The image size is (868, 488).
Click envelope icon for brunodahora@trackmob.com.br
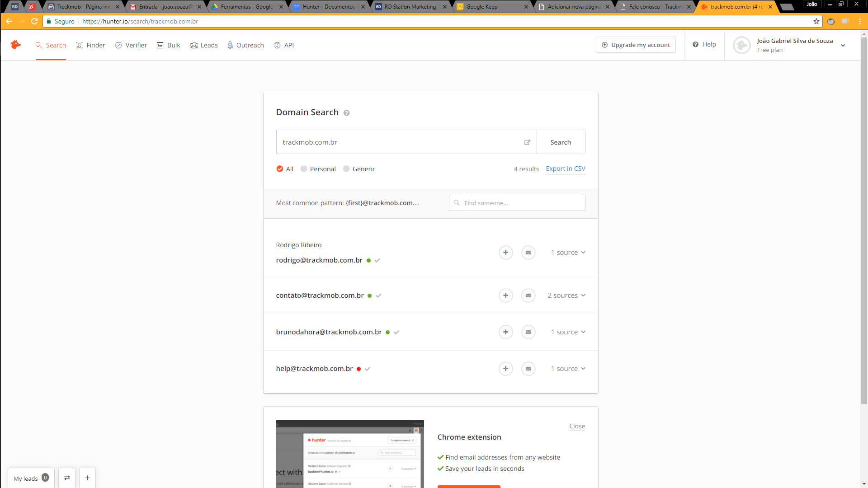(x=528, y=332)
